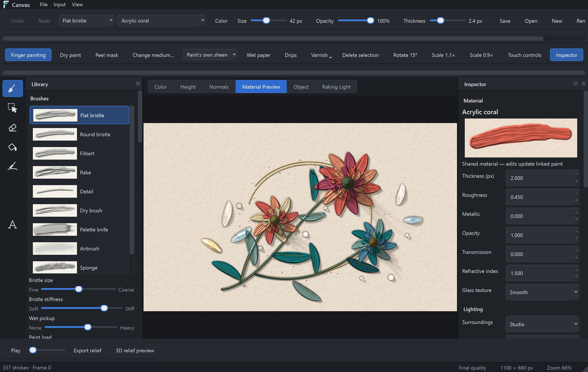Open the Acrylic coral material dropdown
This screenshot has width=588, height=372.
162,21
